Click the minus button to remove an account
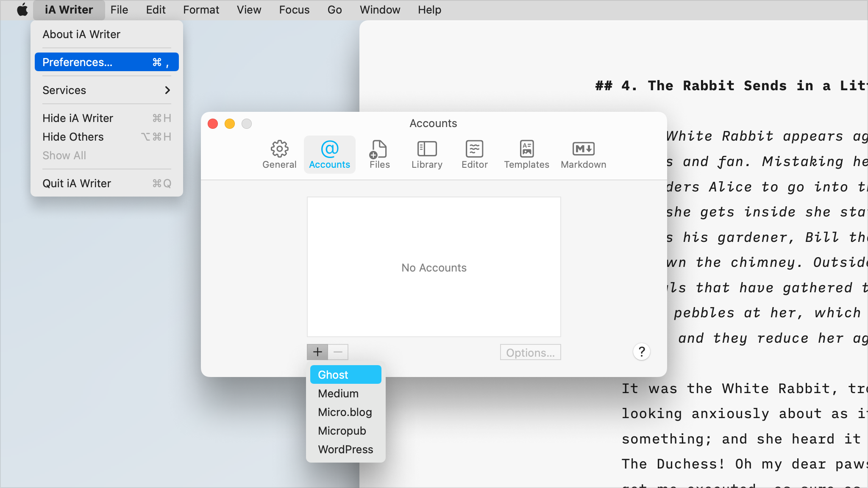This screenshot has width=868, height=488. pos(338,352)
